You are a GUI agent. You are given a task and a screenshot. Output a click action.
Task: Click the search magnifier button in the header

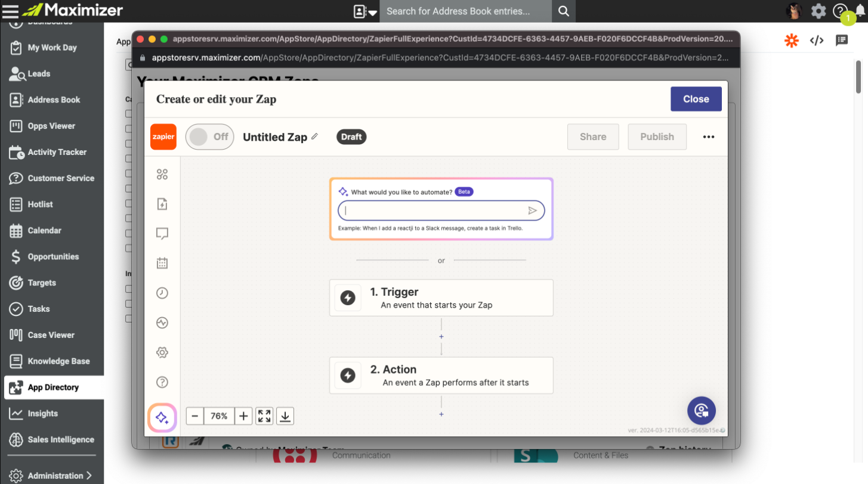[563, 11]
